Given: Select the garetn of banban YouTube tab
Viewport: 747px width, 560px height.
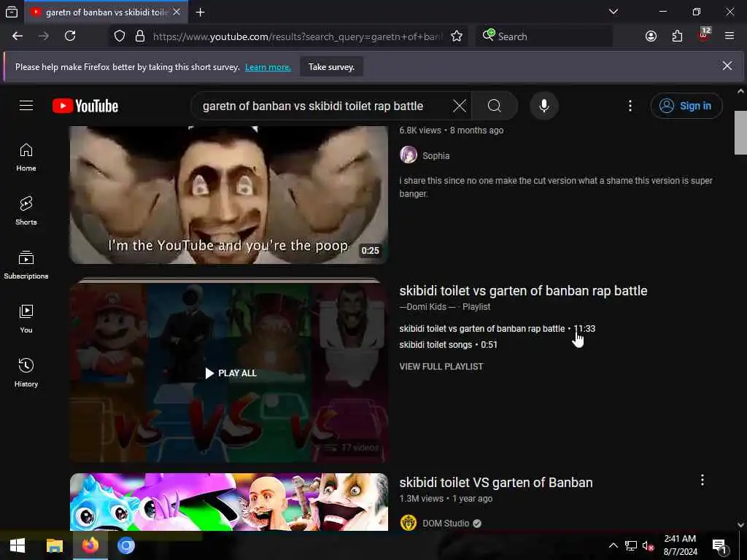Looking at the screenshot, I should (x=106, y=12).
